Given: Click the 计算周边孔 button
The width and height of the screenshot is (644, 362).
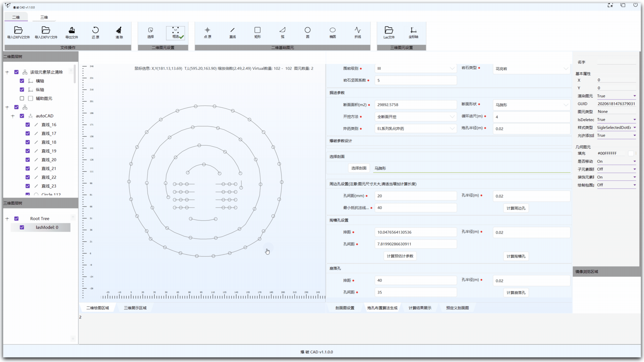Looking at the screenshot, I should coord(516,208).
